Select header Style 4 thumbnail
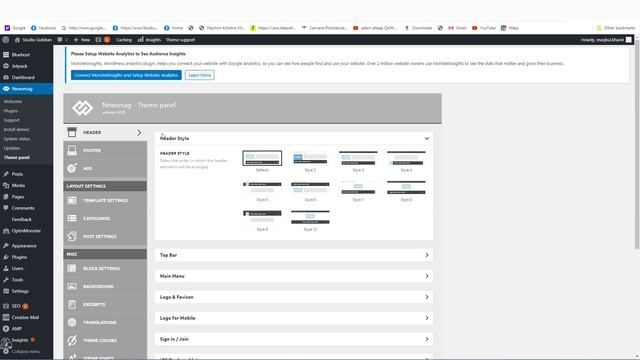 coord(406,158)
